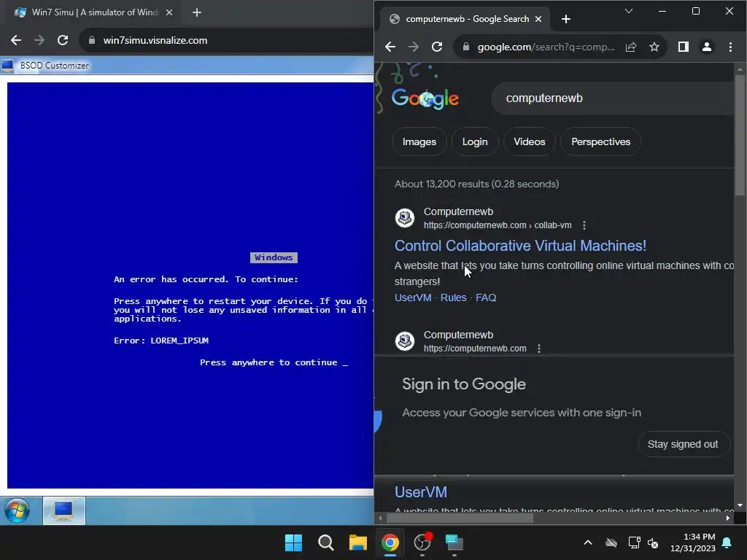747x560 pixels.
Task: Select the BSOD Customizer taskbar button in Win7
Action: pyautogui.click(x=64, y=510)
